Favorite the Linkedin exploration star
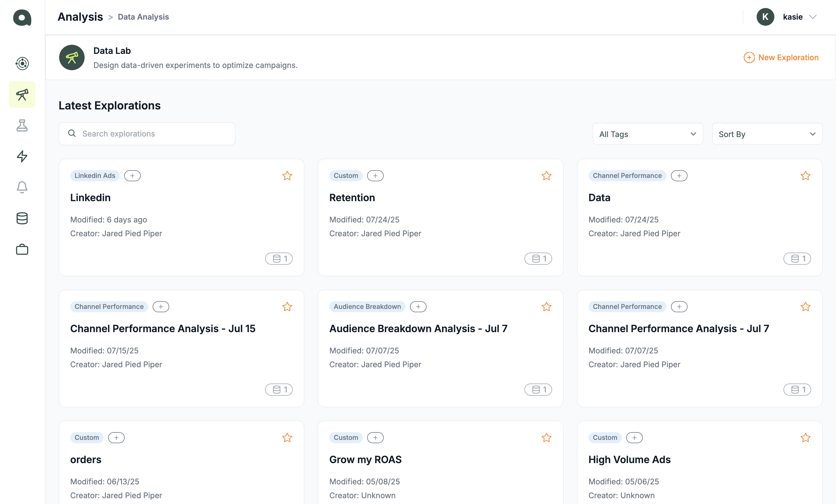Viewport: 836px width, 504px height. [x=287, y=176]
